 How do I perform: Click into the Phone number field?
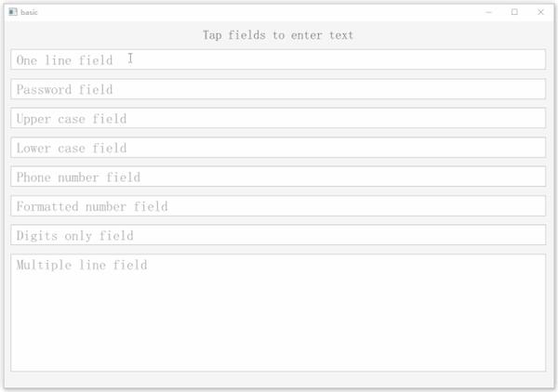tap(278, 176)
